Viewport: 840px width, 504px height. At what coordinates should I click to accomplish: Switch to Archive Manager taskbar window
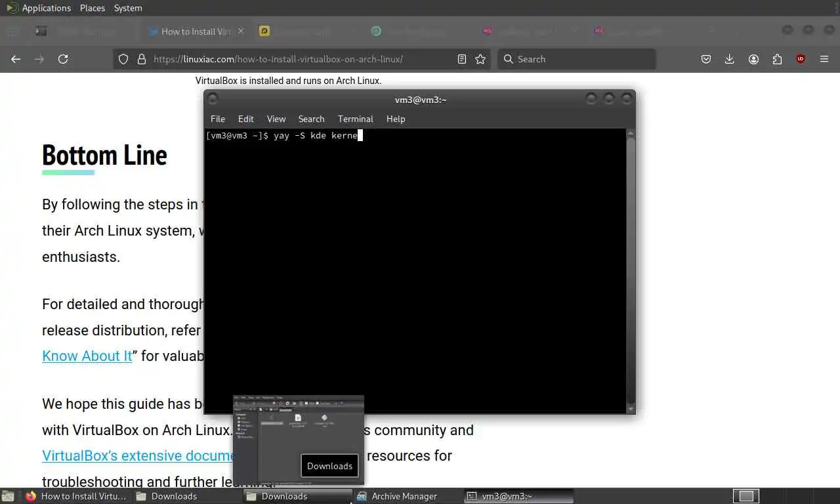408,496
